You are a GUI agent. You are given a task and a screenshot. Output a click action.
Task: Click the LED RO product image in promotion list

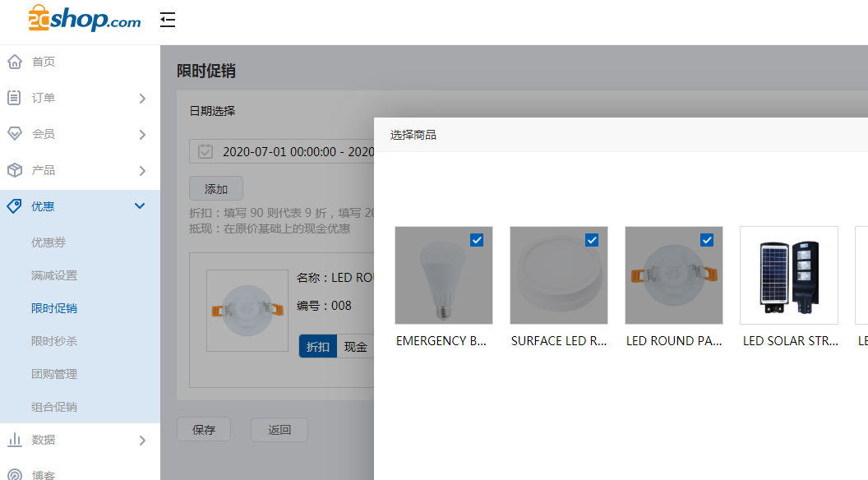click(x=247, y=311)
